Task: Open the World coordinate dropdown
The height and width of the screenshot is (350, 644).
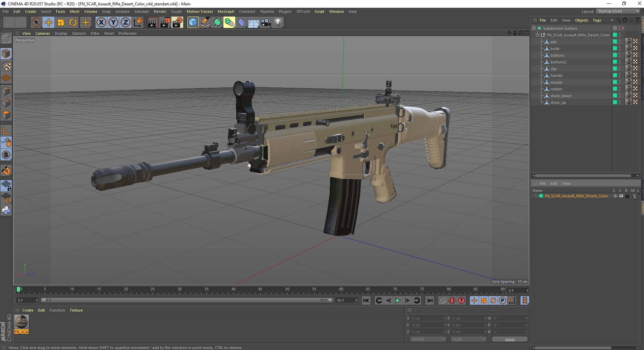Action: point(428,339)
